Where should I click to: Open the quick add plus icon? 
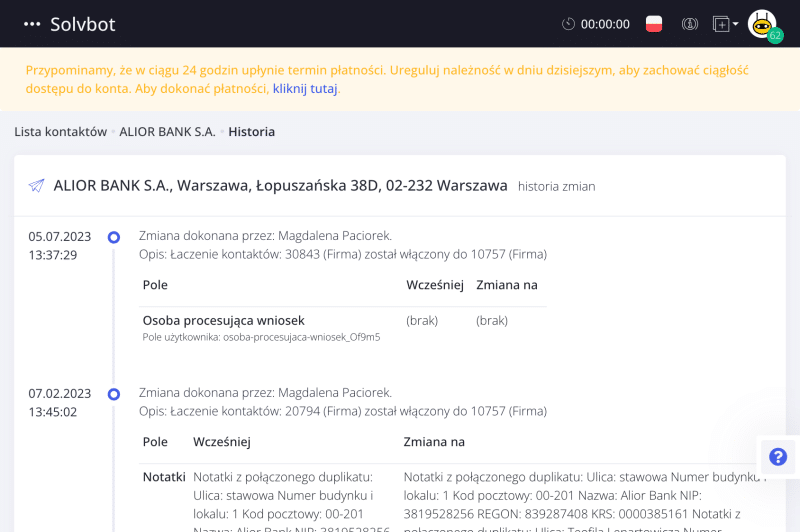coord(720,24)
